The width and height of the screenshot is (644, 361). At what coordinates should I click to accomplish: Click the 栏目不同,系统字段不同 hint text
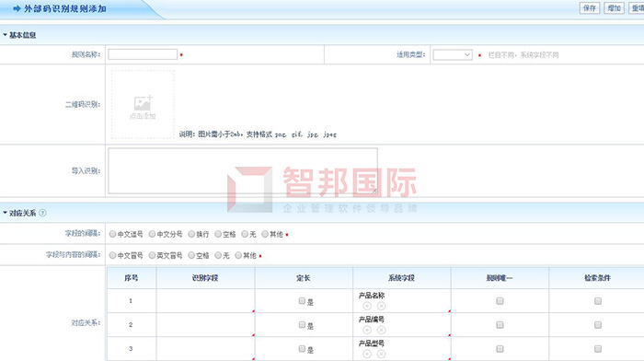[523, 54]
